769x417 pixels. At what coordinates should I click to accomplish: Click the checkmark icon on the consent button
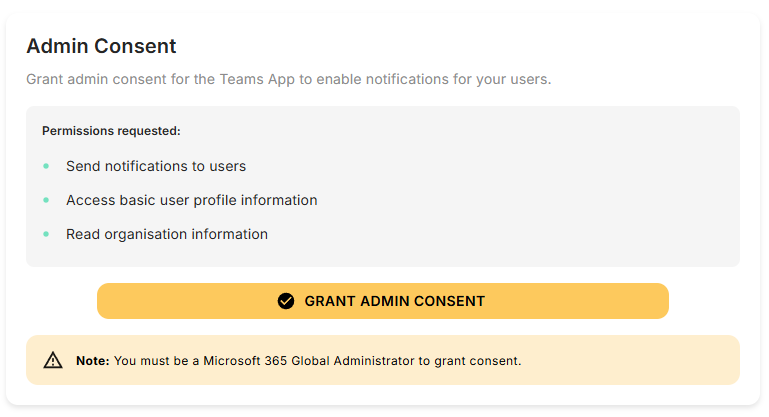pyautogui.click(x=286, y=301)
